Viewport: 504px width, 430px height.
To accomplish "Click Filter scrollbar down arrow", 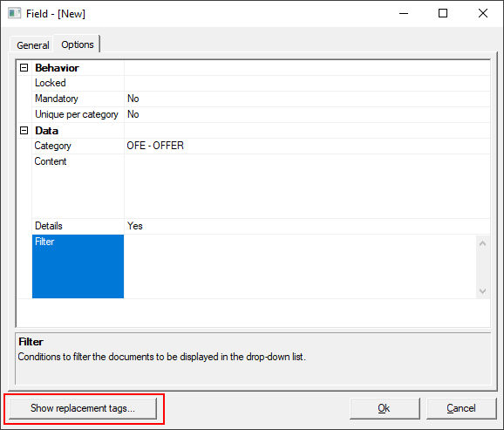I will [482, 291].
